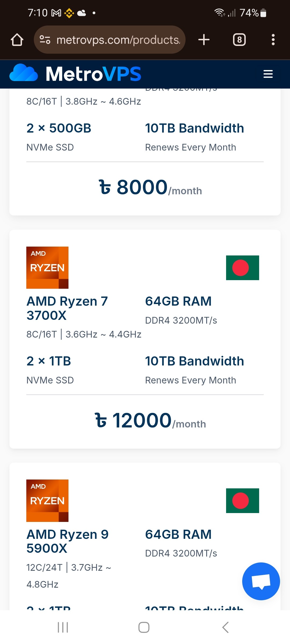
Task: Expand the MetroVPS hamburger menu
Action: 268,74
